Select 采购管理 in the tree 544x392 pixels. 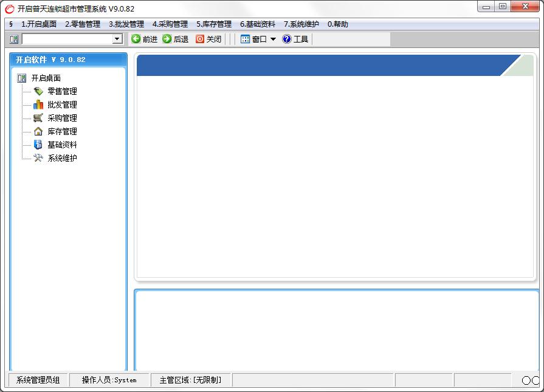point(62,118)
